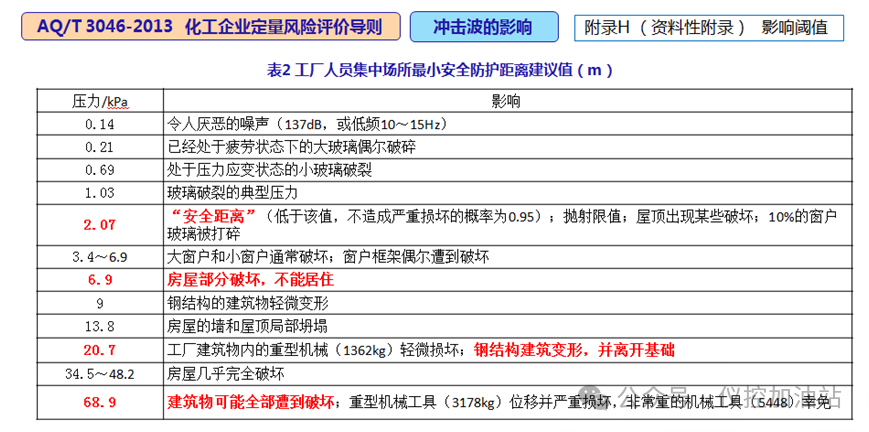The image size is (869, 432).
Task: Click 房屋几乎完全破坏 text
Action: click(226, 374)
